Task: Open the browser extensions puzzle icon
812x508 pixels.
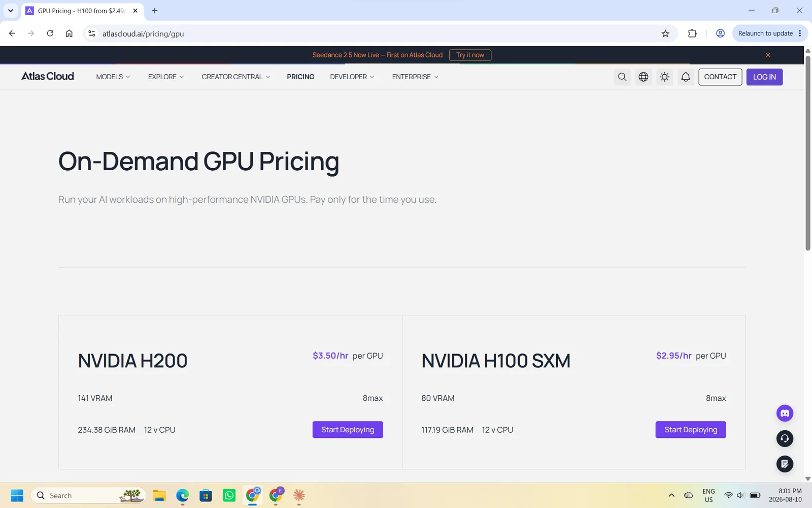Action: [x=692, y=34]
